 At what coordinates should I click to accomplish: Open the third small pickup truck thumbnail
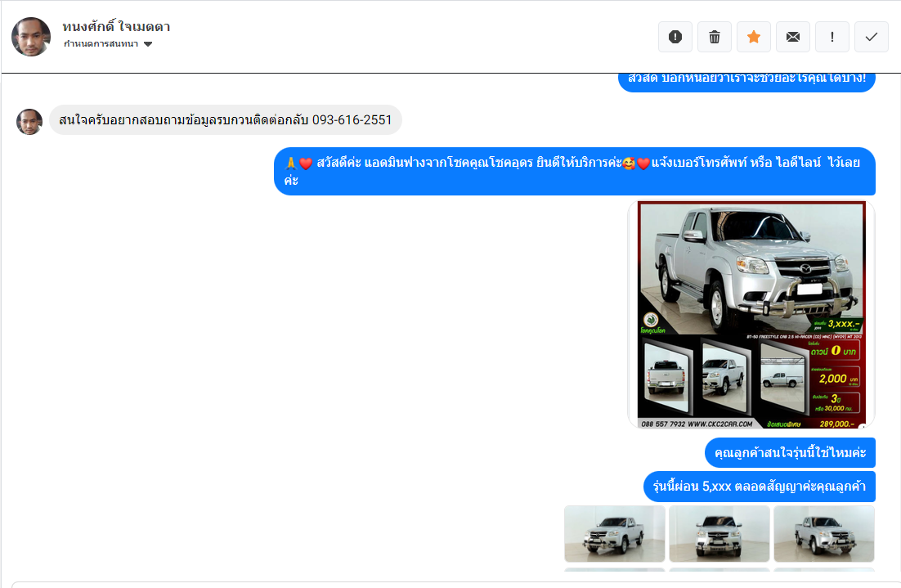824,534
